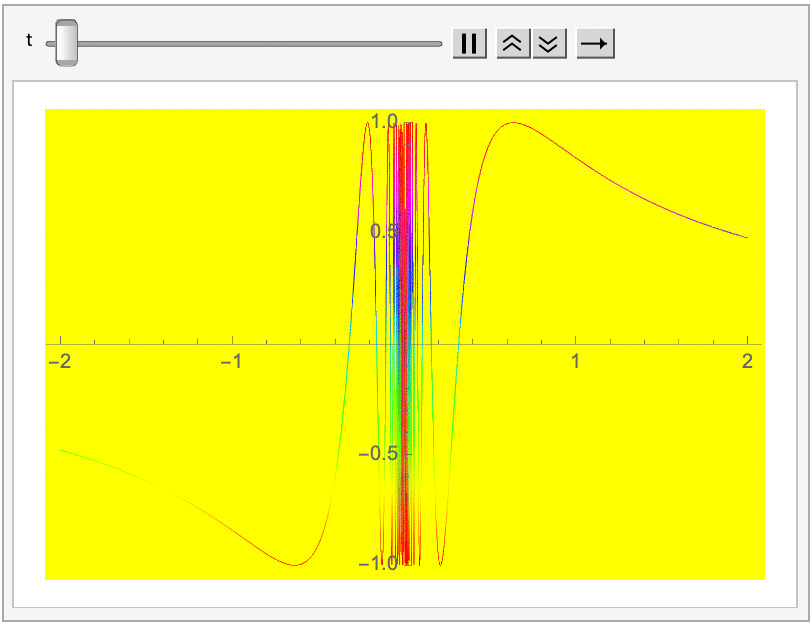
Task: Click the y-axis label '-1.0'
Action: point(380,563)
